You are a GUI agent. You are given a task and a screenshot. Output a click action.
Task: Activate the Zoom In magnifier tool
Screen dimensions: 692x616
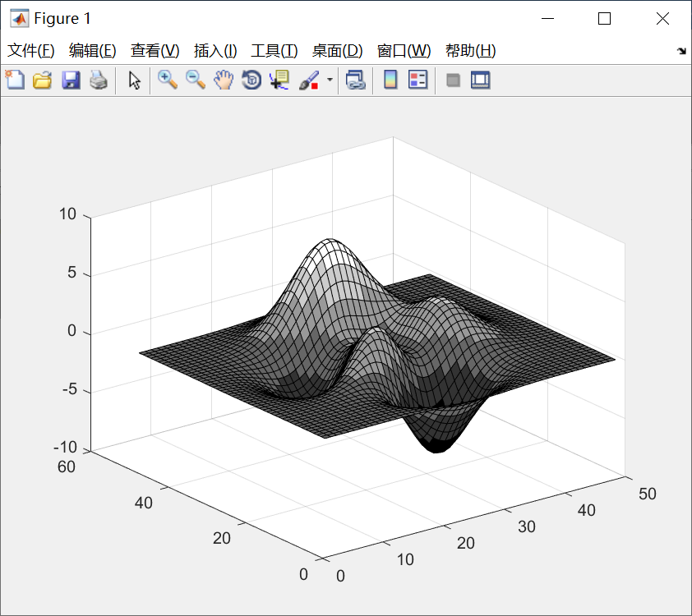point(168,80)
